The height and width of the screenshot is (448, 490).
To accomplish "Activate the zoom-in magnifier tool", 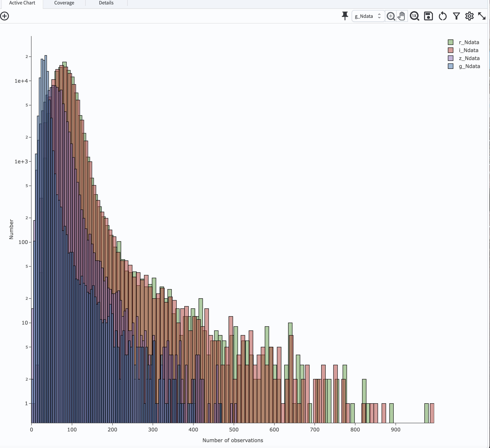I will coord(391,16).
